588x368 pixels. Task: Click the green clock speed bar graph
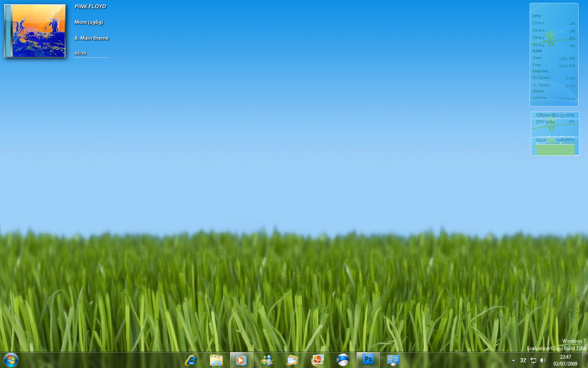(555, 150)
